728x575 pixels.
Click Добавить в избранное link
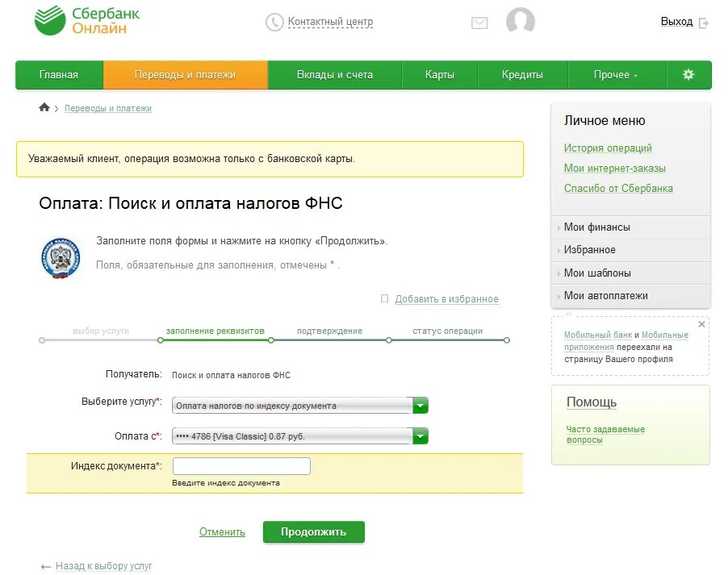446,299
